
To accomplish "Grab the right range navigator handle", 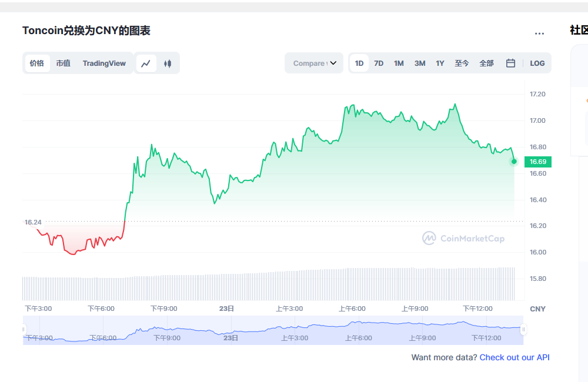I will 523,330.
